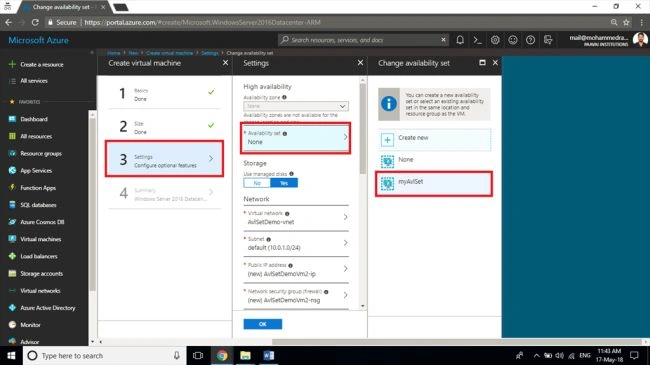
Task: Click the Create a resource plus icon
Action: (12, 64)
